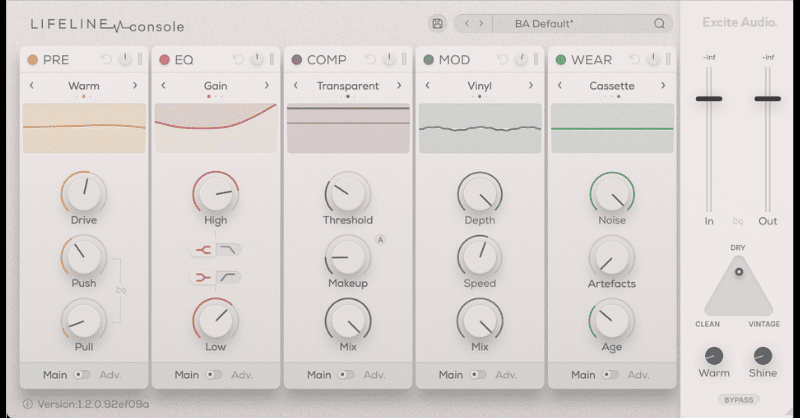This screenshot has width=800, height=418.
Task: Select next MOD mode after Vinyl
Action: pyautogui.click(x=531, y=85)
